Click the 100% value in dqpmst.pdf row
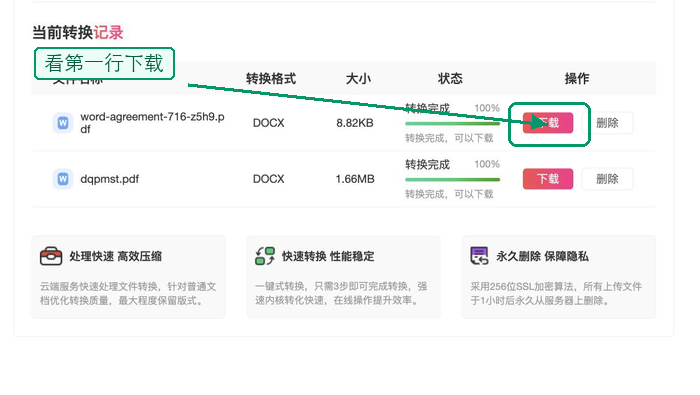The image size is (700, 395). 487,164
